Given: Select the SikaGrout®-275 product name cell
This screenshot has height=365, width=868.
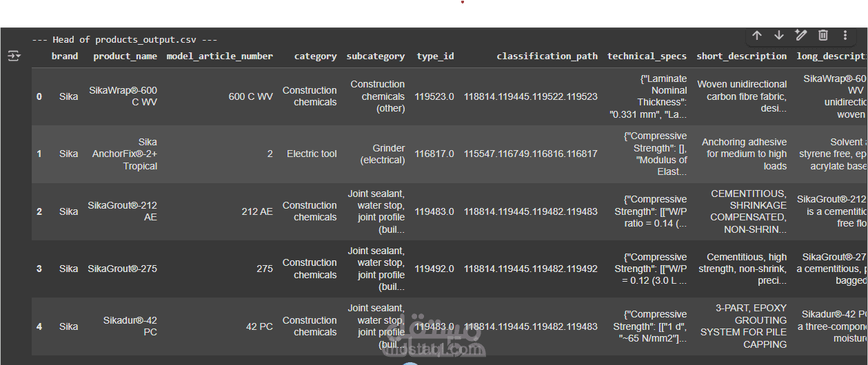Looking at the screenshot, I should point(123,269).
